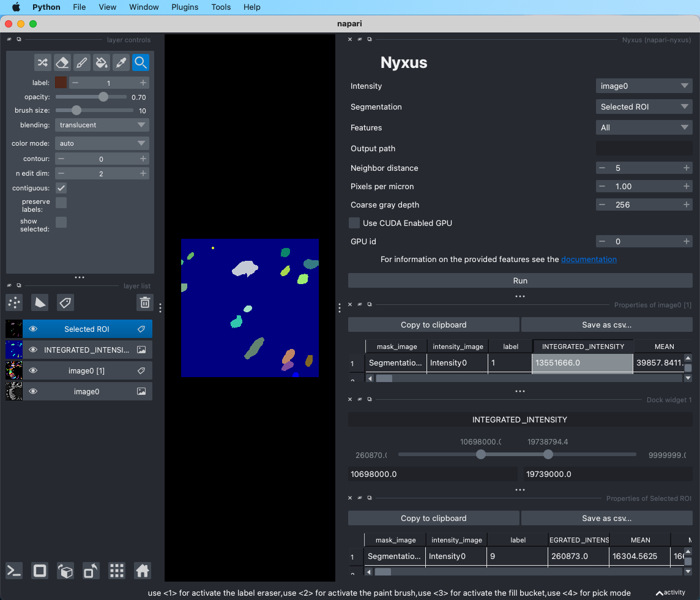Screen dimensions: 700x600
Task: Hide the INTEGRATED_INTENSI... layer
Action: 33,350
